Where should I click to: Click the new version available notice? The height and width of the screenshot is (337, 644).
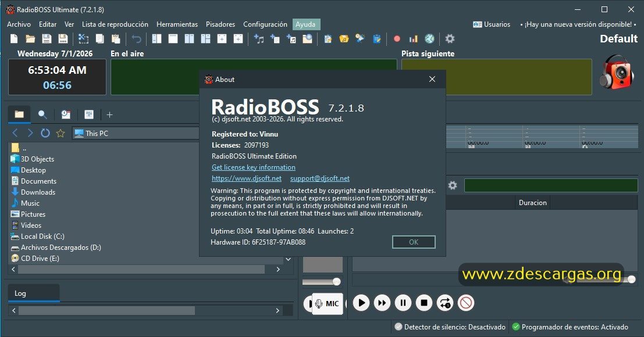[x=578, y=24]
